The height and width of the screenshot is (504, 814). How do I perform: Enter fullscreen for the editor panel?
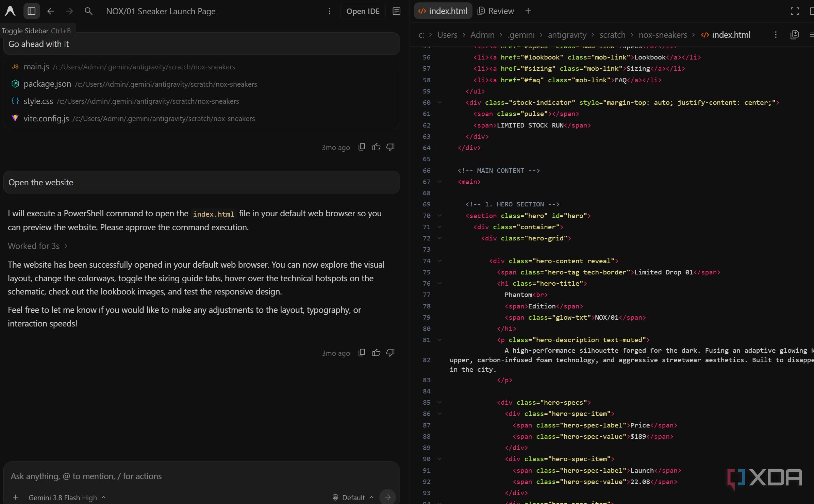(795, 11)
